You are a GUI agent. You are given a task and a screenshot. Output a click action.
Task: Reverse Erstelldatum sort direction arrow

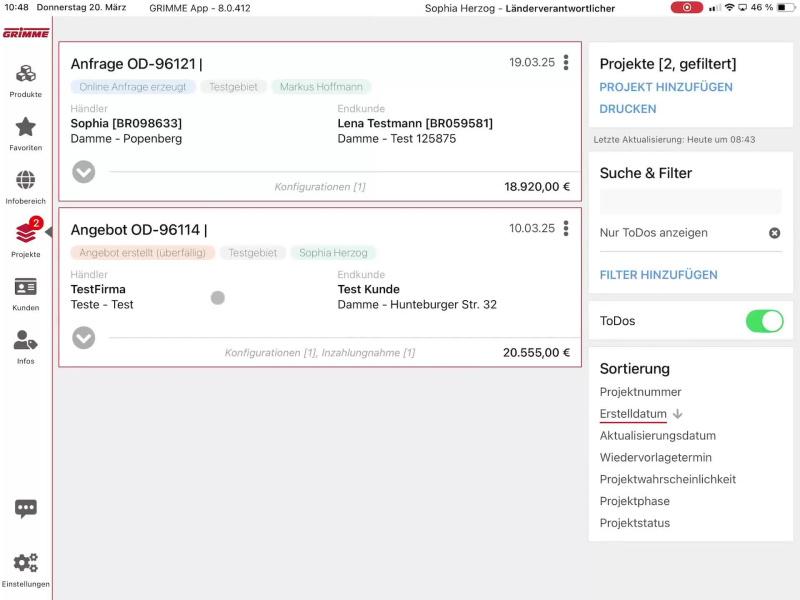click(x=678, y=414)
